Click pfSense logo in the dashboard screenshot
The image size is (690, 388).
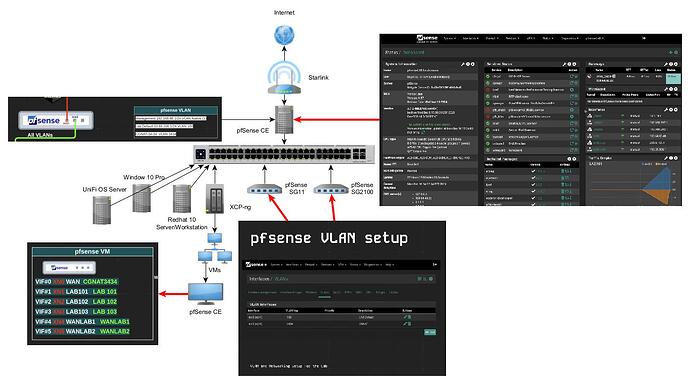tap(427, 39)
